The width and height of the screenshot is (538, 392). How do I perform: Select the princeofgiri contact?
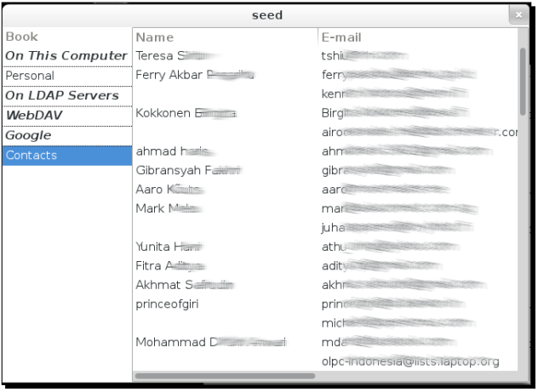click(167, 304)
